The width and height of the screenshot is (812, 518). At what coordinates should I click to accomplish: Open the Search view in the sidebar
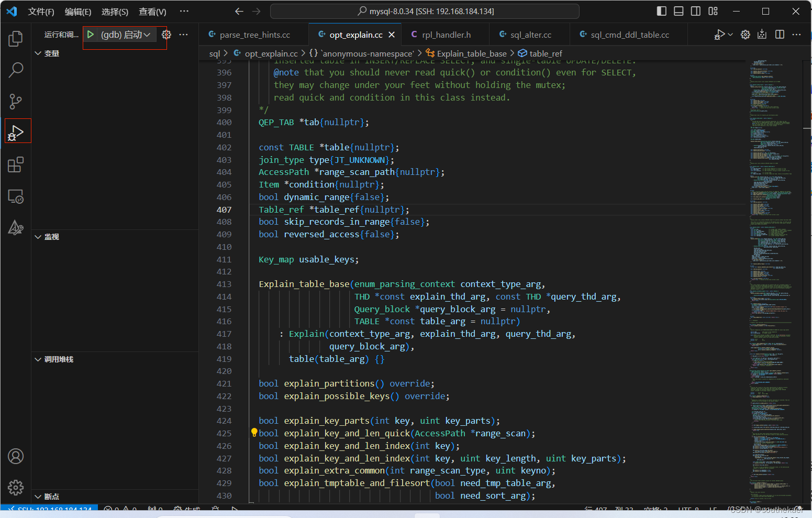tap(15, 69)
